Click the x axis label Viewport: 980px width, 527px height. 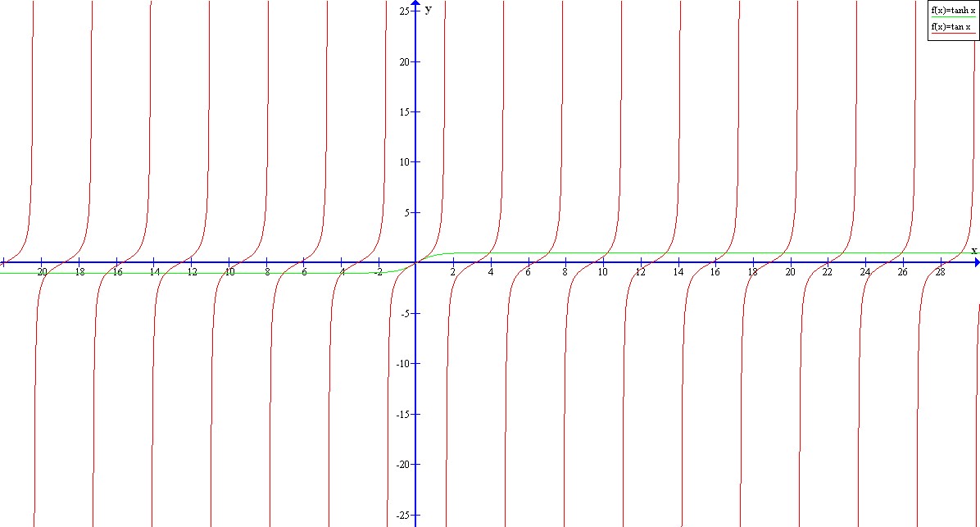pos(973,251)
